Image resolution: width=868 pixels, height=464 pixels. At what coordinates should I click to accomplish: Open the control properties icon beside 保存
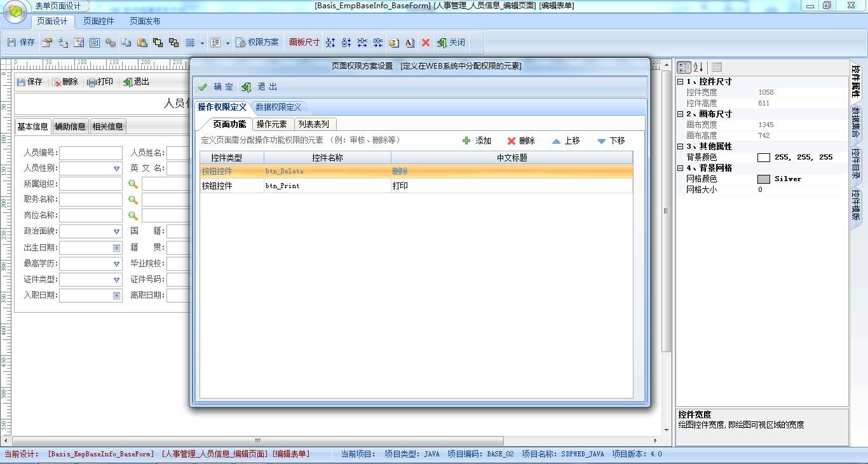pyautogui.click(x=47, y=43)
